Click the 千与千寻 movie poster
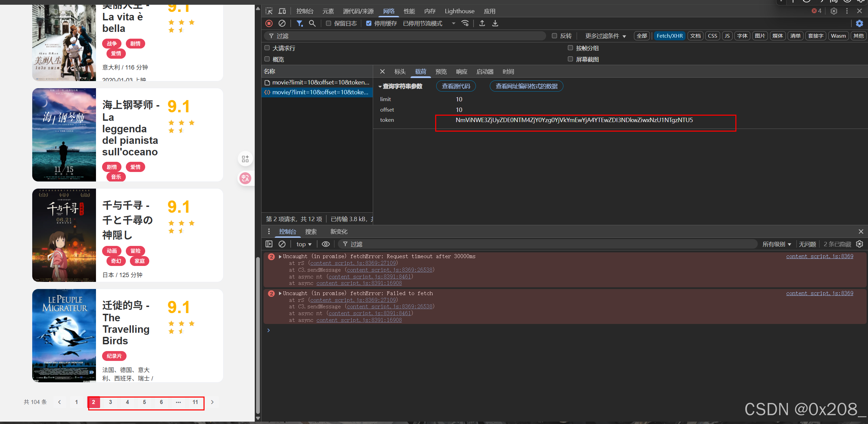 [x=64, y=235]
